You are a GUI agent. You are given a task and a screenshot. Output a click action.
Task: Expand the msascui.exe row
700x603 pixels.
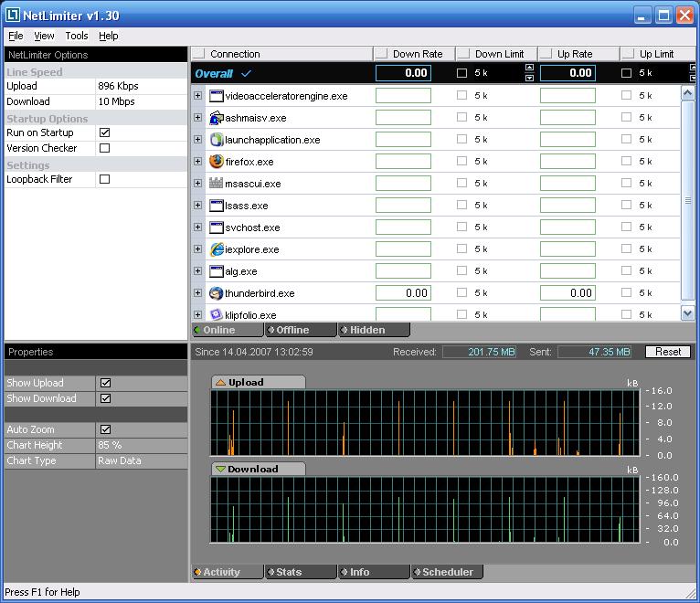197,183
